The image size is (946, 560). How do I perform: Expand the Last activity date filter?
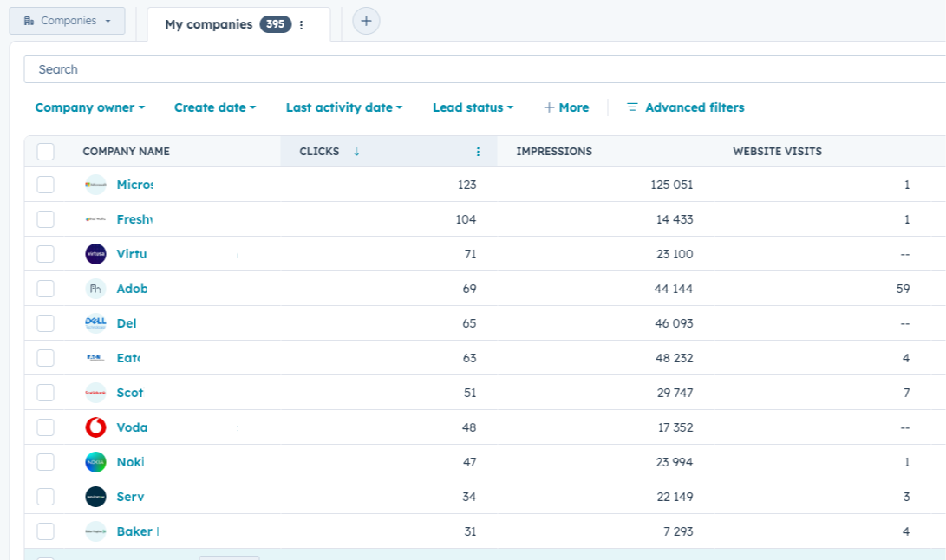coord(343,107)
